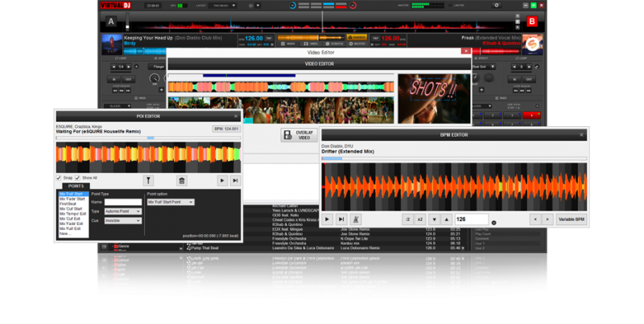This screenshot has height=324, width=644.
Task: Toggle the Sandbox button
Action: point(357,37)
